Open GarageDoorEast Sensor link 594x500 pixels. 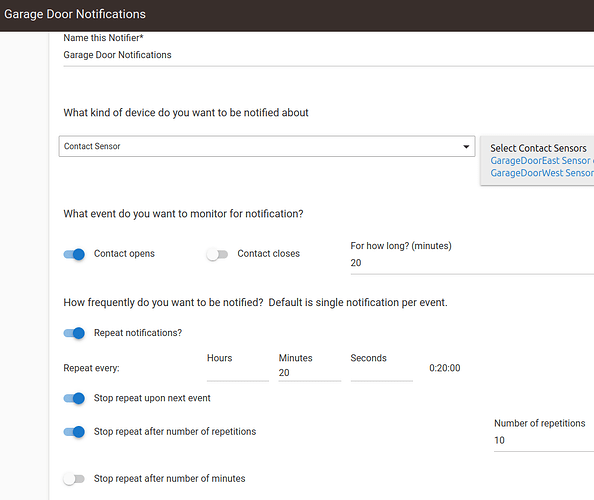(x=542, y=161)
